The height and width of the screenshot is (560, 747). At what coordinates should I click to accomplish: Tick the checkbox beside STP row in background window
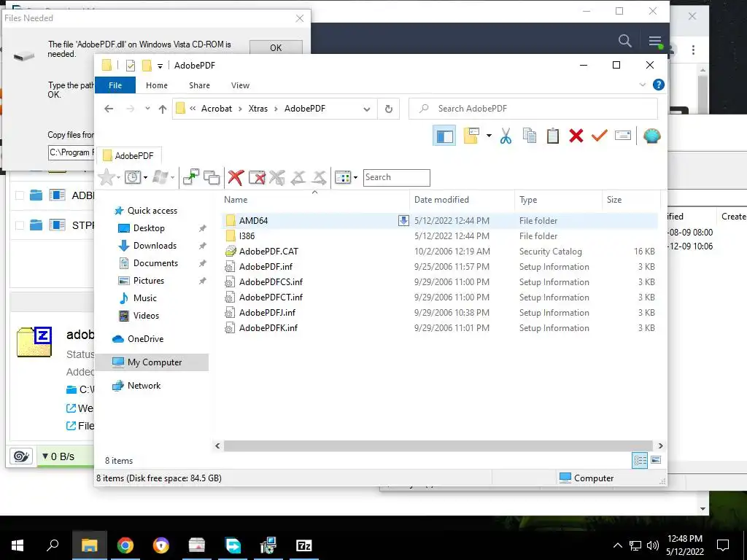[20, 225]
